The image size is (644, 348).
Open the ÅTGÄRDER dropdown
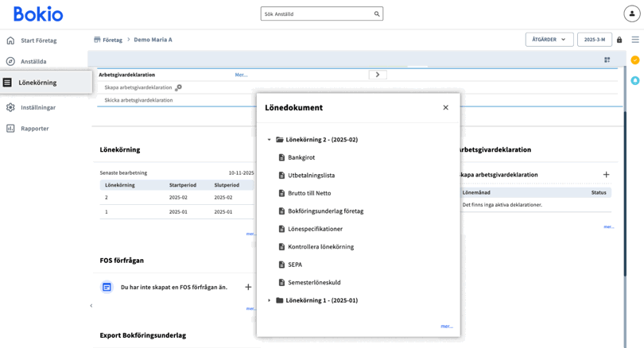(549, 40)
